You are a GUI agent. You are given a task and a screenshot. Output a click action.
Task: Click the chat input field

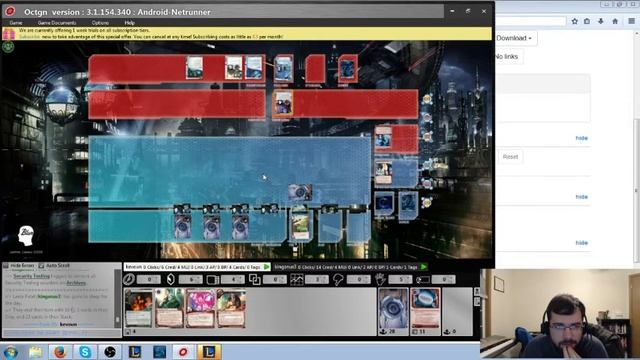click(61, 333)
